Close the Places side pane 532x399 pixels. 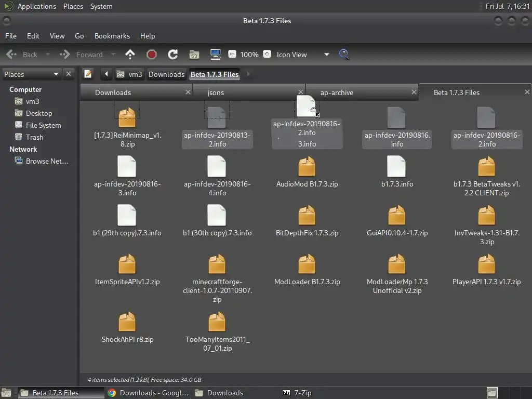69,74
